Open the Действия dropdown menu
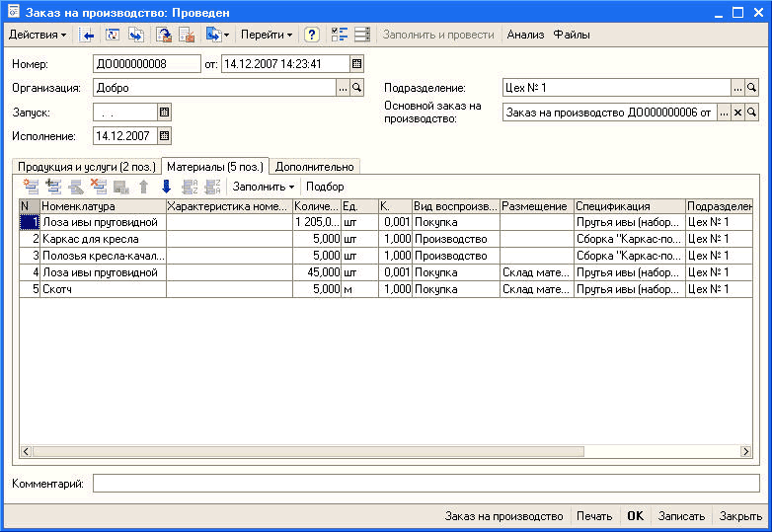The height and width of the screenshot is (532, 772). click(38, 35)
